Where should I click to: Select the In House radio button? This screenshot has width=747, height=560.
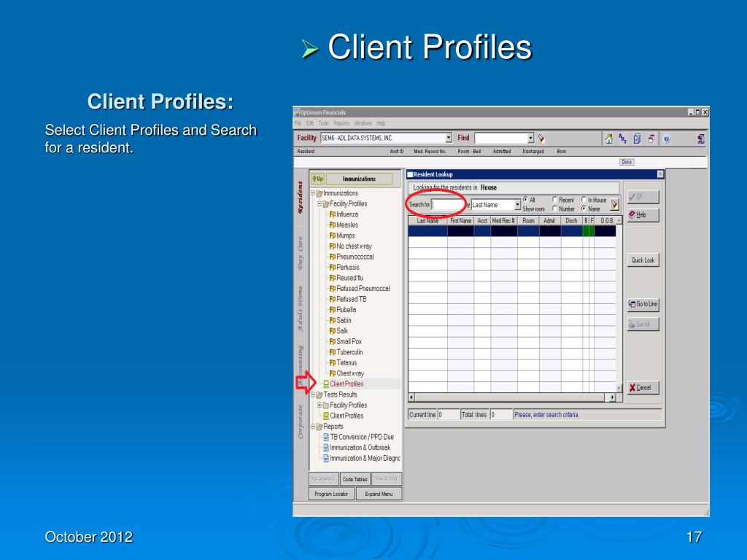(584, 200)
